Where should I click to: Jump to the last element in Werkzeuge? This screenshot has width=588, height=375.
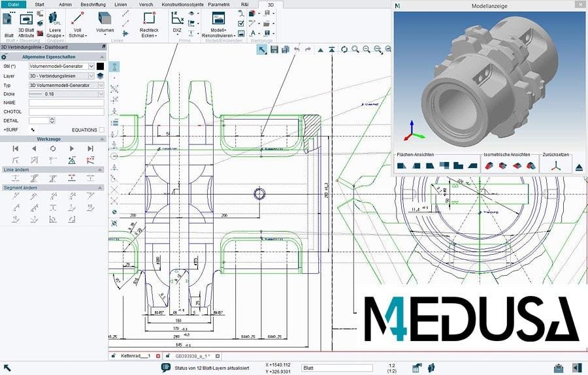pyautogui.click(x=91, y=148)
